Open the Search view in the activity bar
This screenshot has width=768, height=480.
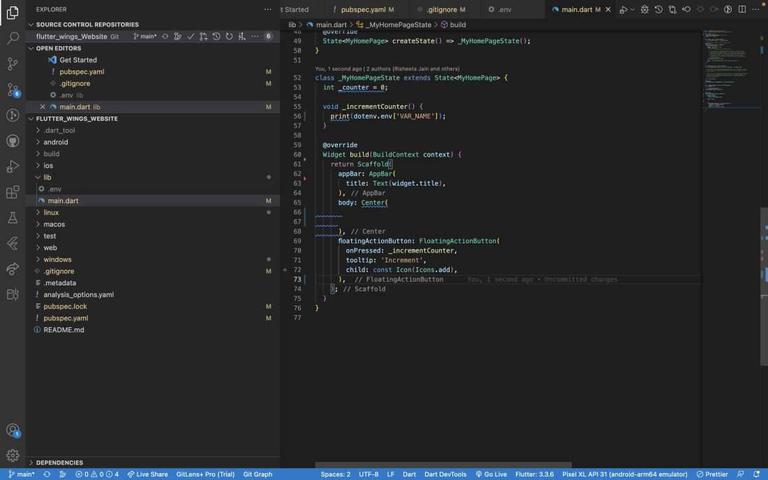(x=13, y=38)
